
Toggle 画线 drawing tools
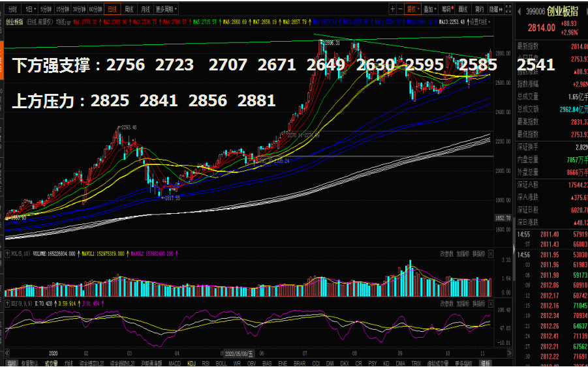point(463,9)
